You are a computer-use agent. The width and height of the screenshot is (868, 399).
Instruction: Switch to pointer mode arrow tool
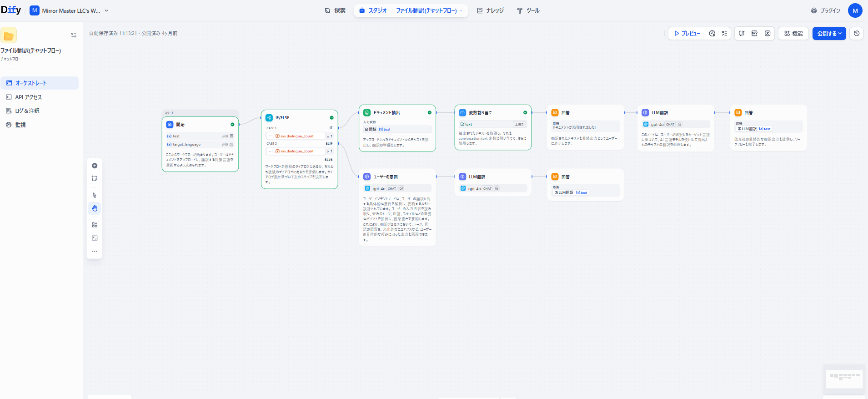95,196
